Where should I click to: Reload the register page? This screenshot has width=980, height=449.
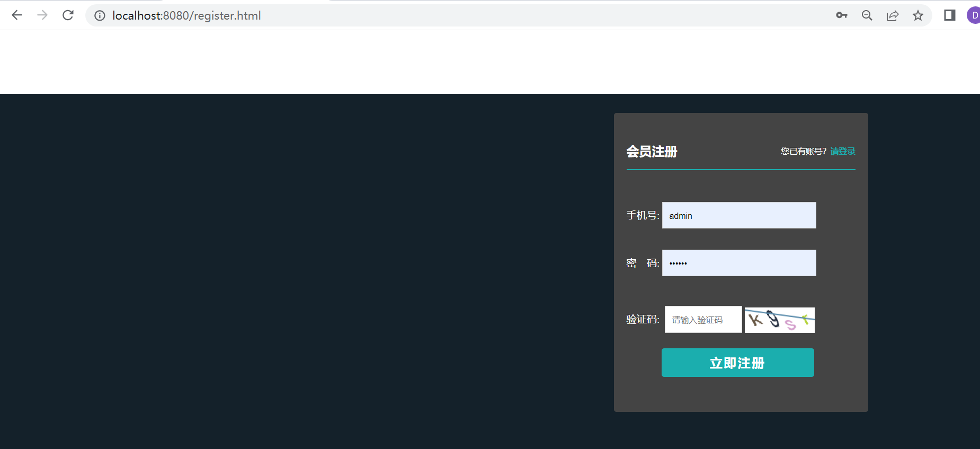[68, 15]
